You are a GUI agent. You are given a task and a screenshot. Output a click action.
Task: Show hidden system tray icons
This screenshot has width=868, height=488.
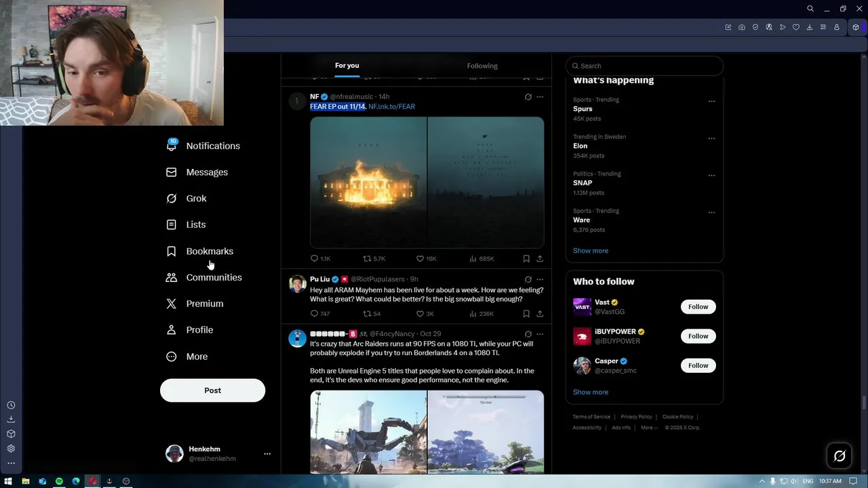pos(763,481)
